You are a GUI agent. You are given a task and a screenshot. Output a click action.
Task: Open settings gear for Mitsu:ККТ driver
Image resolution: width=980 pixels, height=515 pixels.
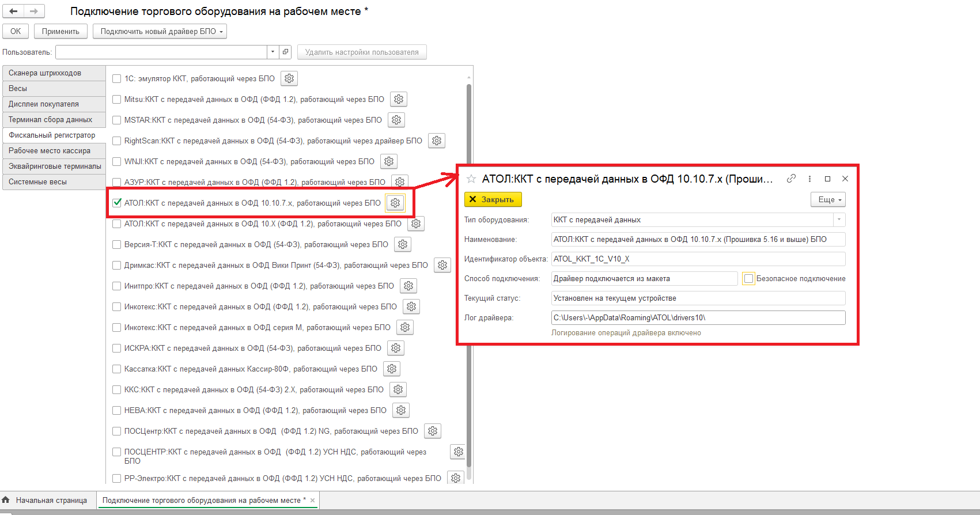(399, 99)
